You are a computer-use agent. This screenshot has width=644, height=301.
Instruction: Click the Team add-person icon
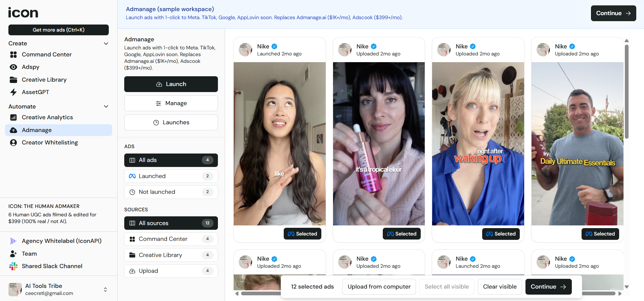coord(13,254)
